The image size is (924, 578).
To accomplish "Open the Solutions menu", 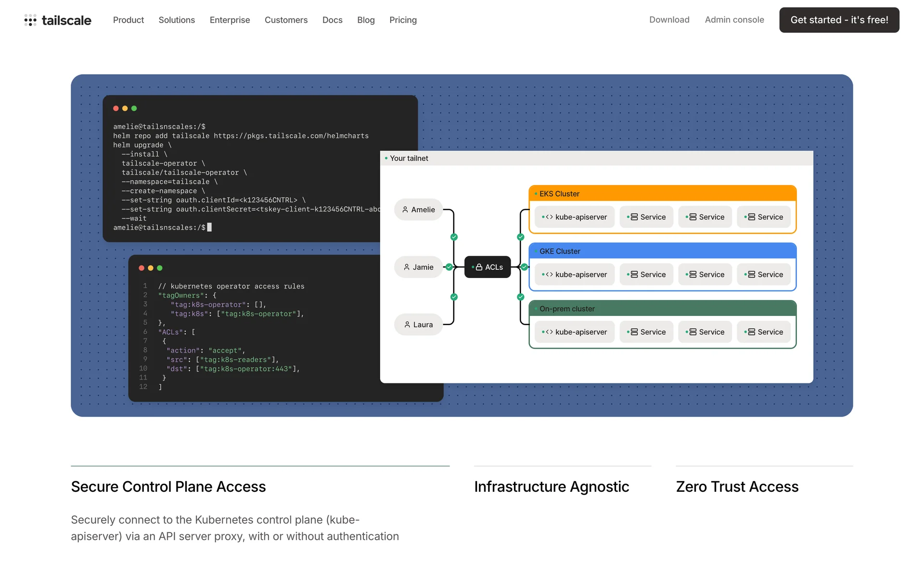I will [177, 20].
